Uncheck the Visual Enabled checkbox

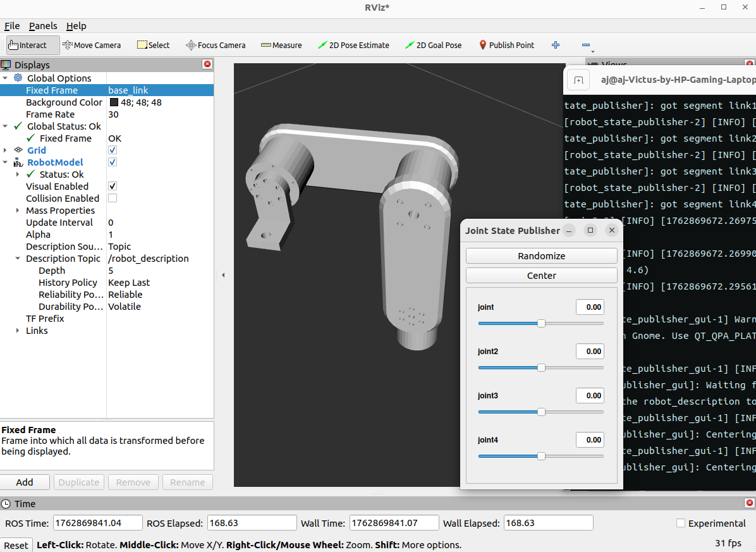coord(113,186)
